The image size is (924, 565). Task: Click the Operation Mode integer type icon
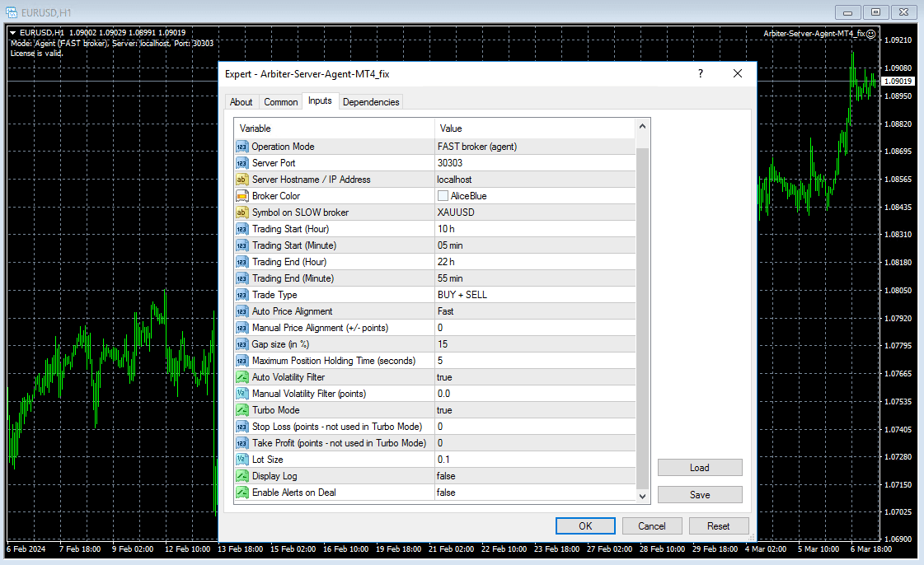click(x=242, y=147)
